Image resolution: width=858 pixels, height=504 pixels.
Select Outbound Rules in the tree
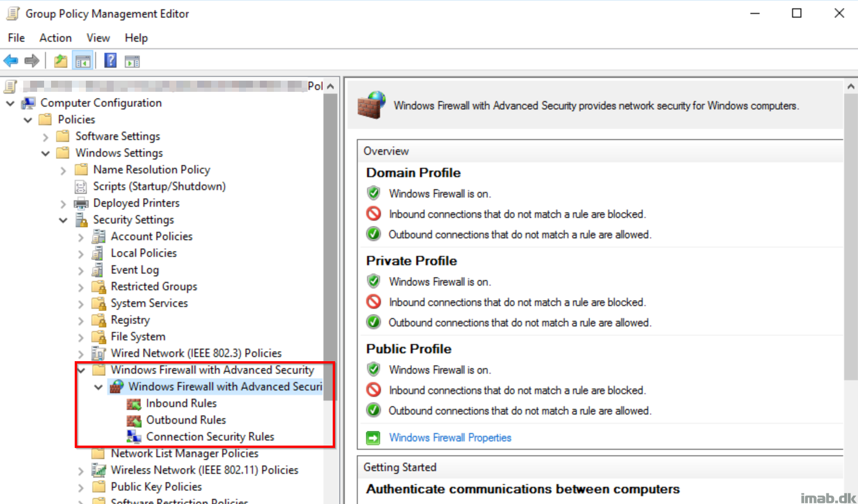186,420
